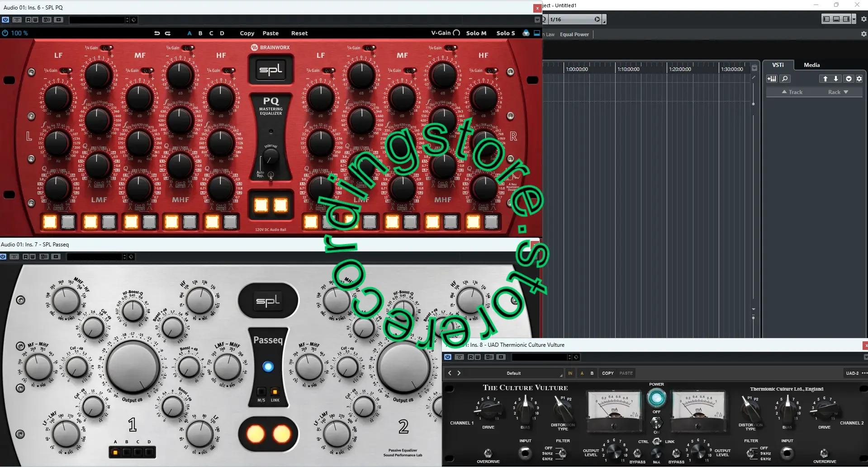Click the Brainworx globe icon in PQ toolbar
Image resolution: width=868 pixels, height=467 pixels.
526,33
